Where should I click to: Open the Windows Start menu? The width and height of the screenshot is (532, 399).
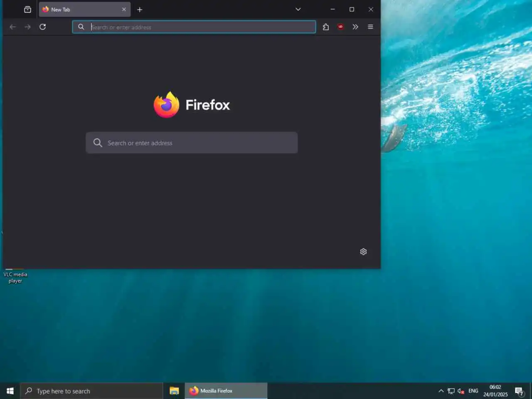click(x=10, y=391)
